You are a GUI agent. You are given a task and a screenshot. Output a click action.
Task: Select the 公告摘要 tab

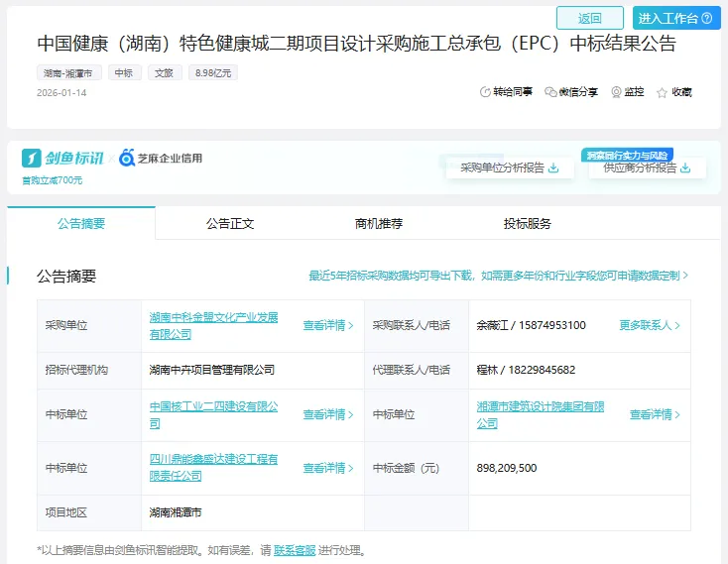[x=81, y=224]
